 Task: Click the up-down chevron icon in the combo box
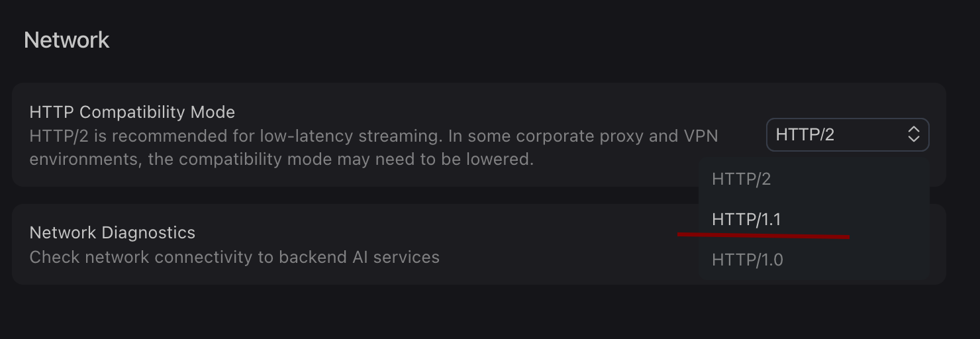coord(914,134)
